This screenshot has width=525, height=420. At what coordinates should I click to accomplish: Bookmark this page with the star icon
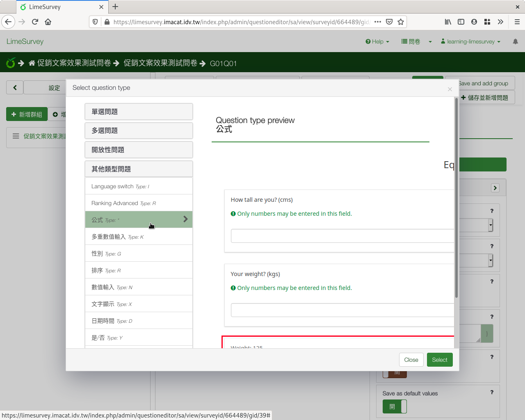tap(401, 22)
